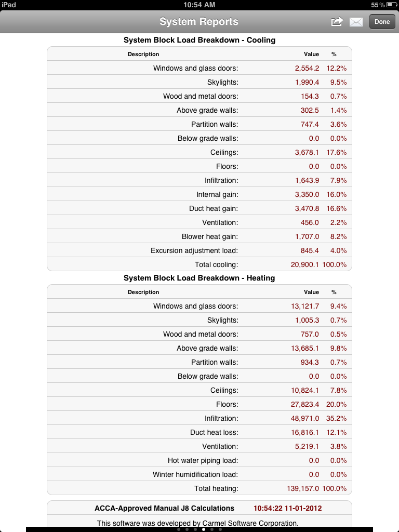Tap the Done button

click(382, 22)
